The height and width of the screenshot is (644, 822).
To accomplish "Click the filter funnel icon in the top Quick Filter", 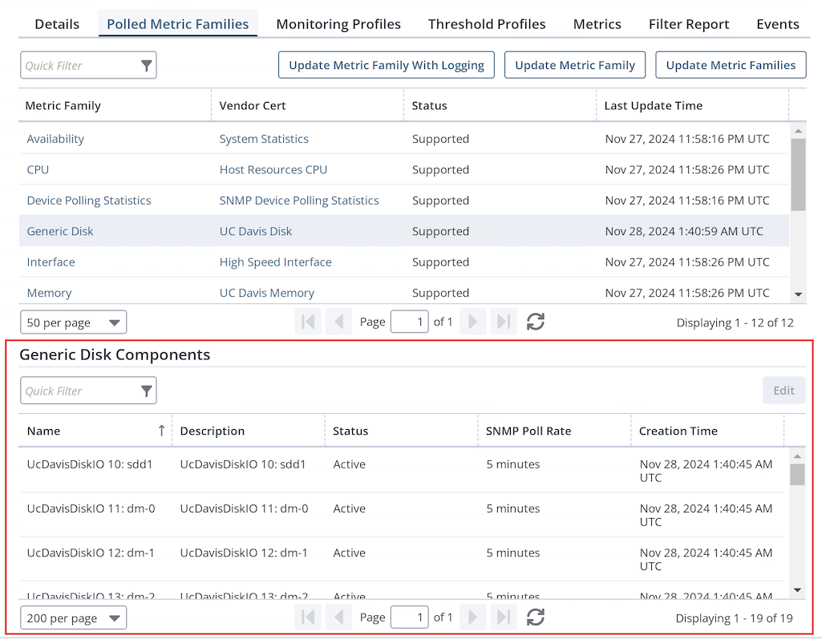I will [146, 66].
